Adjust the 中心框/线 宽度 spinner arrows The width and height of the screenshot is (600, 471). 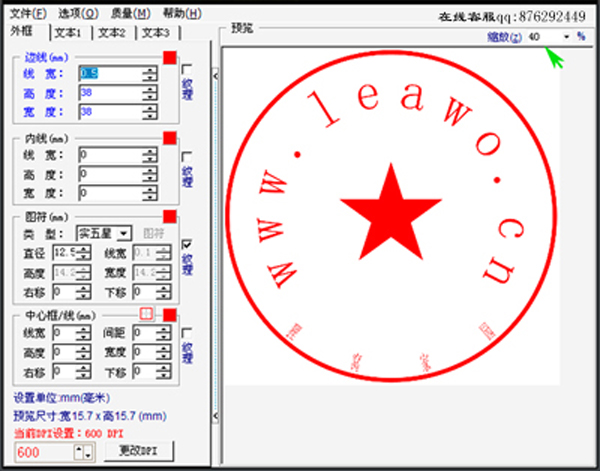[x=163, y=352]
